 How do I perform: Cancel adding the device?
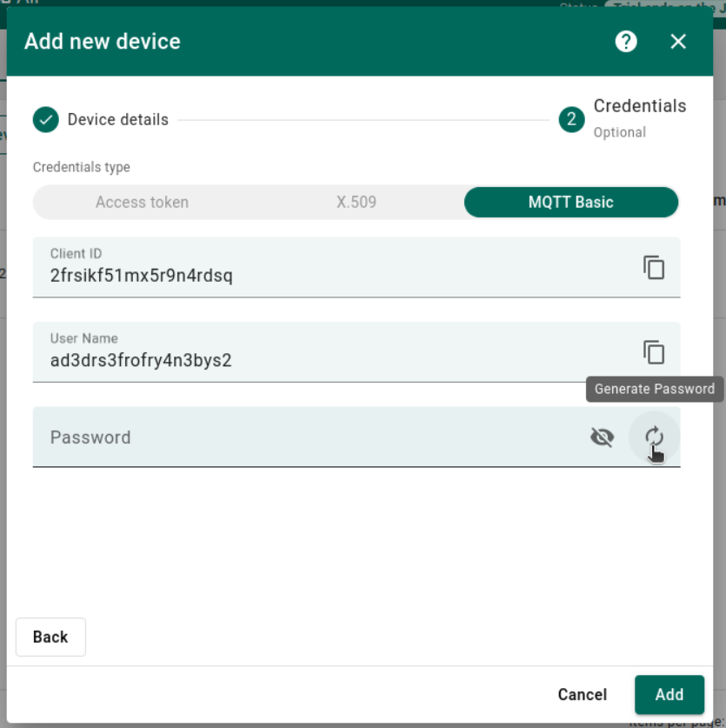click(x=582, y=694)
